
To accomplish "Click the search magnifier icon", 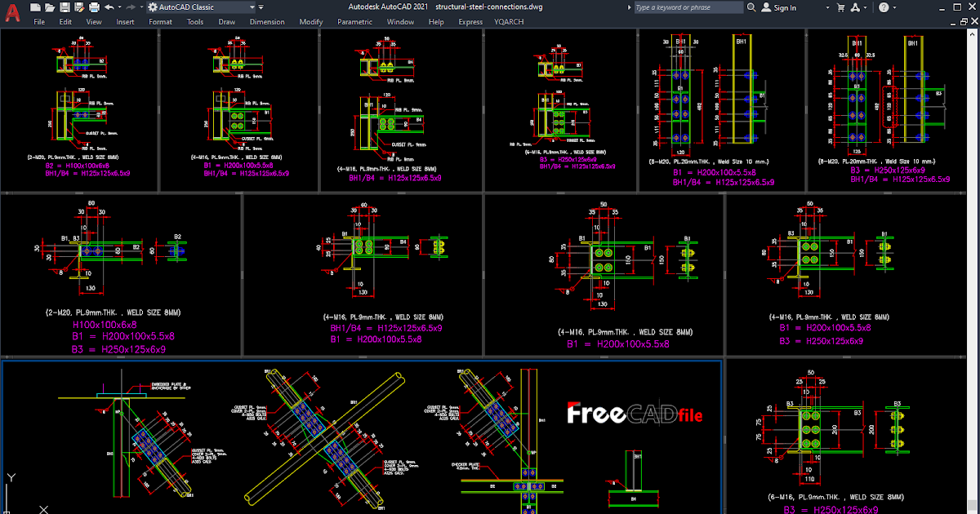I will [751, 7].
